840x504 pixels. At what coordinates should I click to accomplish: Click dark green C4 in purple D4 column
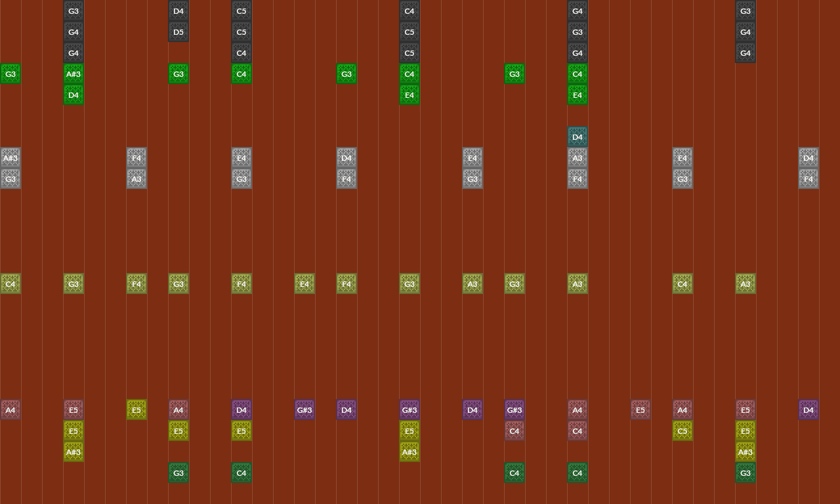241,473
